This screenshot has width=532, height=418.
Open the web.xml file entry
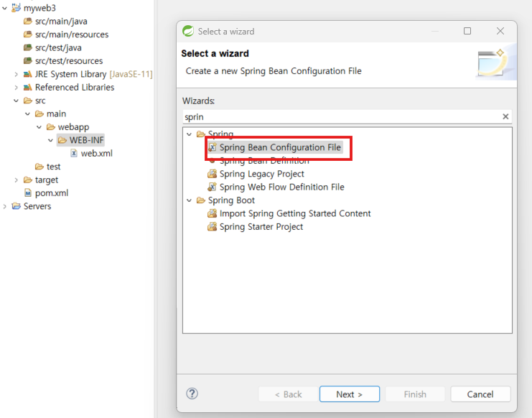tap(97, 154)
